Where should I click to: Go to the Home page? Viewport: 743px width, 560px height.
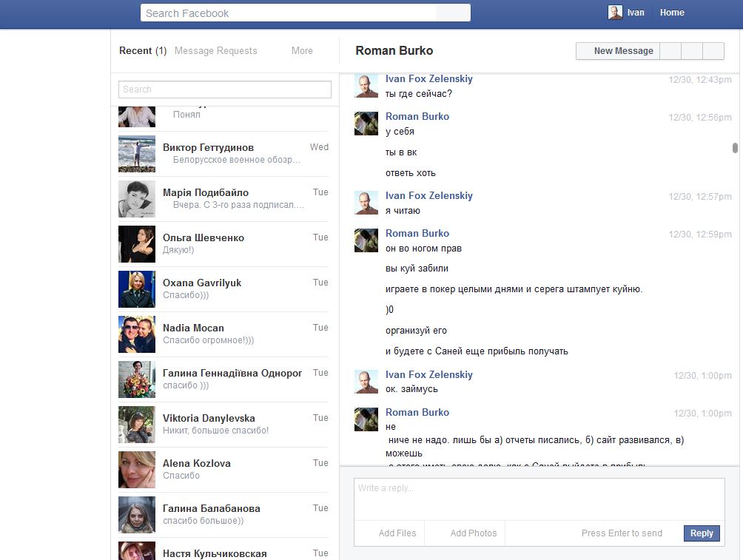point(672,13)
